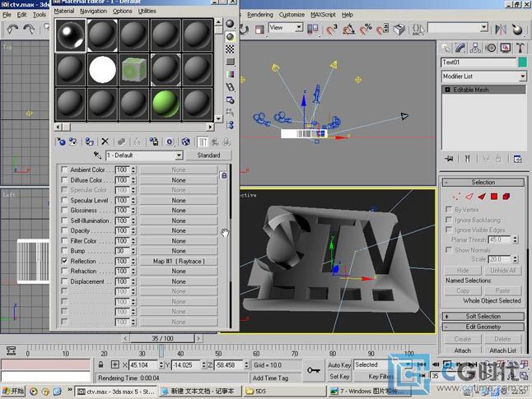This screenshot has height=399, width=532.
Task: Enable Diffuse Color map checkbox
Action: point(64,179)
